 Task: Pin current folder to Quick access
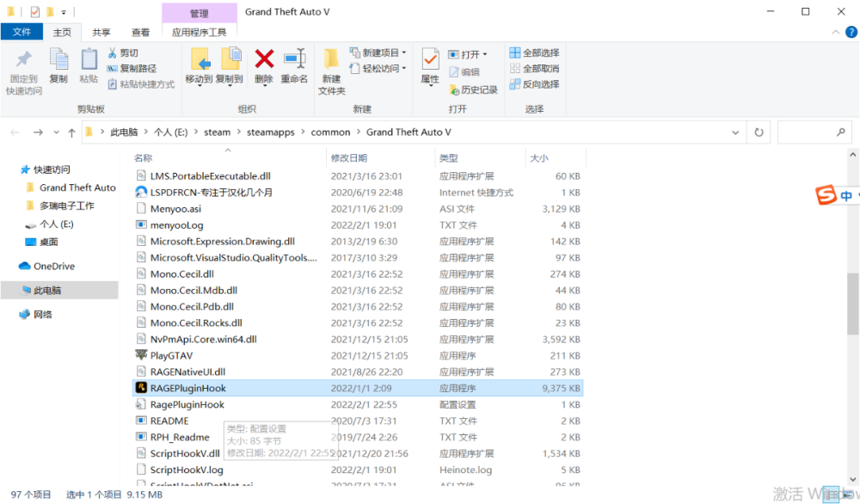pos(23,67)
